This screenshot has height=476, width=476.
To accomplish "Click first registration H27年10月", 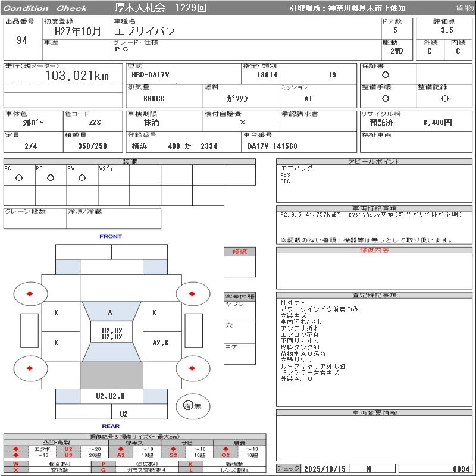I will 77,31.
